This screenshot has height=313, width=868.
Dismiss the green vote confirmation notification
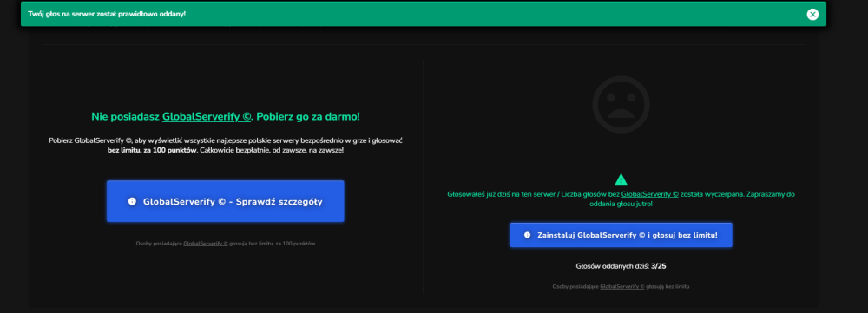pos(812,15)
